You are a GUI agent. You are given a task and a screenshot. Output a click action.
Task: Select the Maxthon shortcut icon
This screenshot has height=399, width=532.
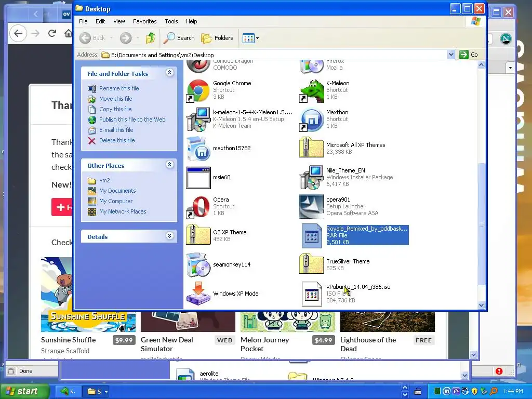[x=312, y=119]
